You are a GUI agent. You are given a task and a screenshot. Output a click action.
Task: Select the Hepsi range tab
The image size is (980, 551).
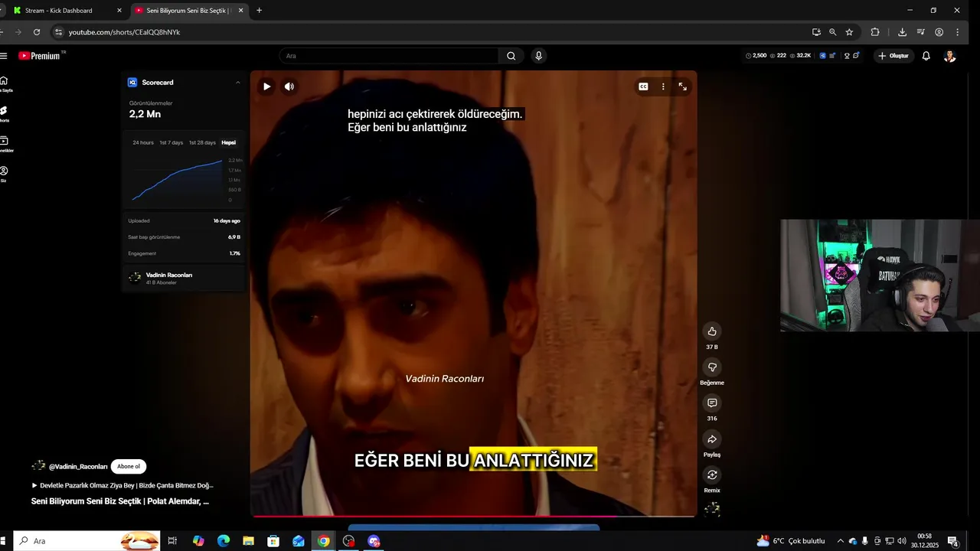click(228, 142)
